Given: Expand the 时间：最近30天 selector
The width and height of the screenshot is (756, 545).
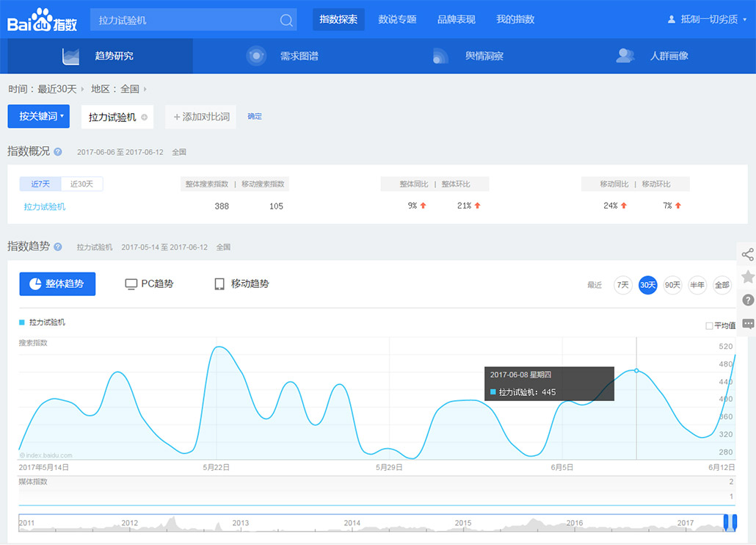Looking at the screenshot, I should point(46,89).
